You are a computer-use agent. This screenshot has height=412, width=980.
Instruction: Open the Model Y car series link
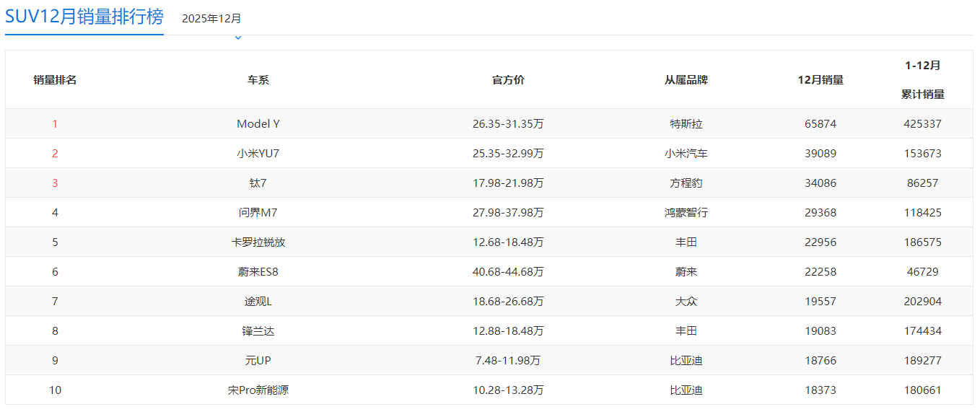tap(258, 124)
